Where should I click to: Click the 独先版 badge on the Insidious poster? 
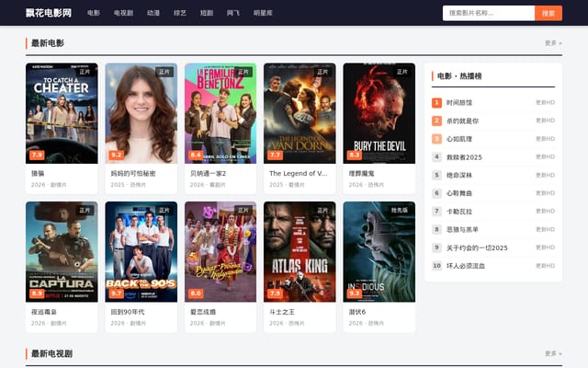point(399,210)
